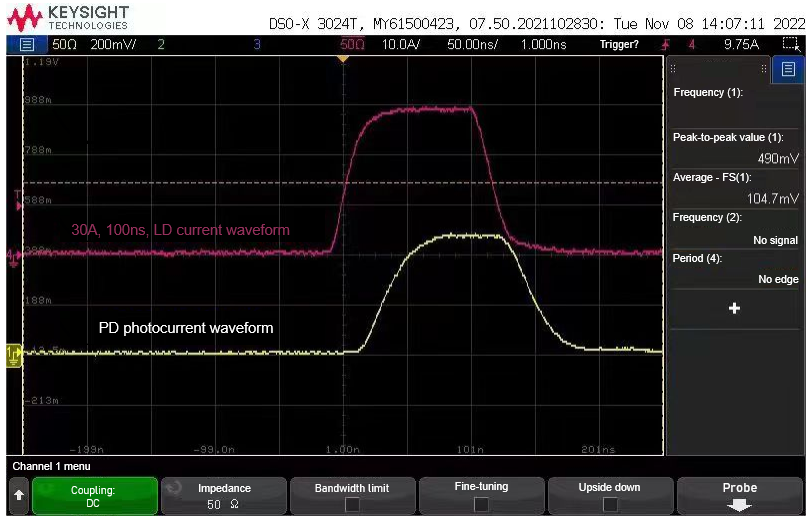The width and height of the screenshot is (809, 519).
Task: Enable the Bandwidth limit checkbox
Action: pyautogui.click(x=352, y=504)
